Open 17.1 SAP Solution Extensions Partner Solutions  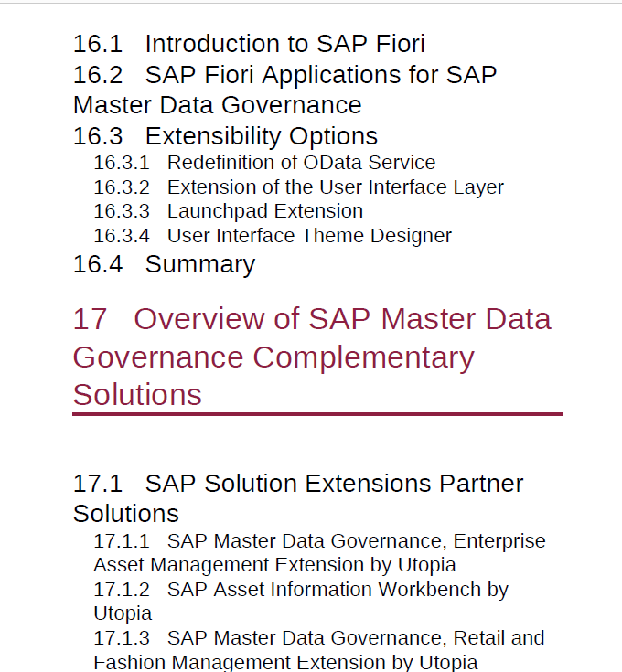point(298,498)
